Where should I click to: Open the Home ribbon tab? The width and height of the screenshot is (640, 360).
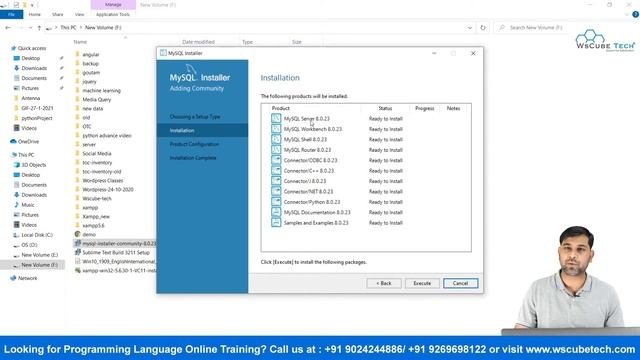35,14
